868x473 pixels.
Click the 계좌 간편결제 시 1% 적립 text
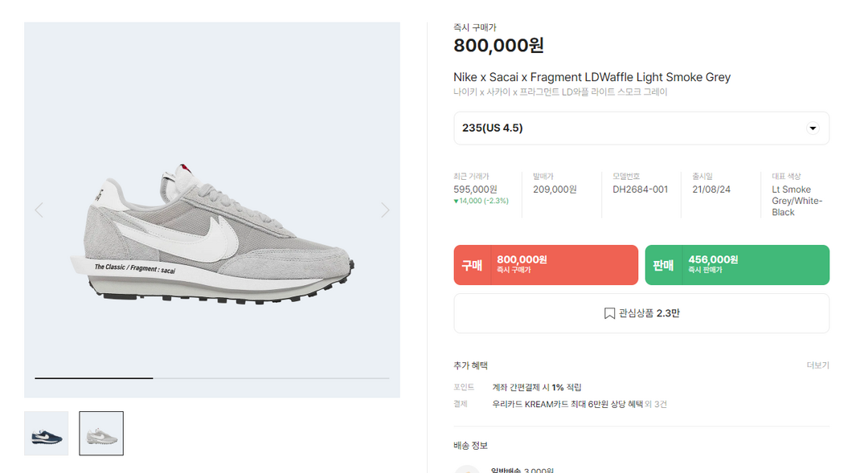(x=537, y=387)
